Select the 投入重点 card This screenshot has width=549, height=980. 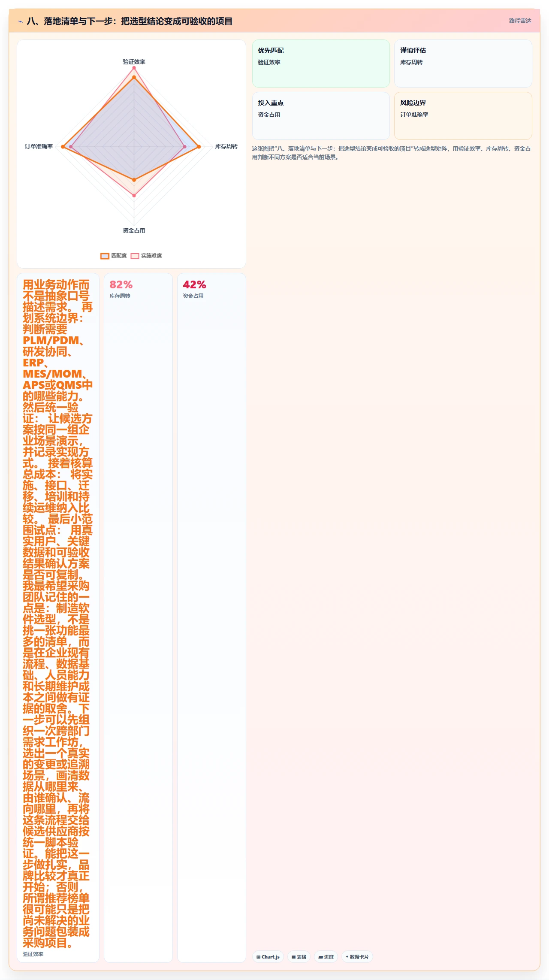pos(321,116)
